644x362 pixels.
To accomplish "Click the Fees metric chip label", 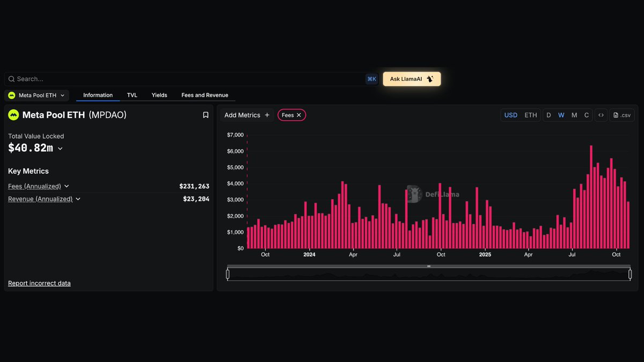I will (288, 115).
